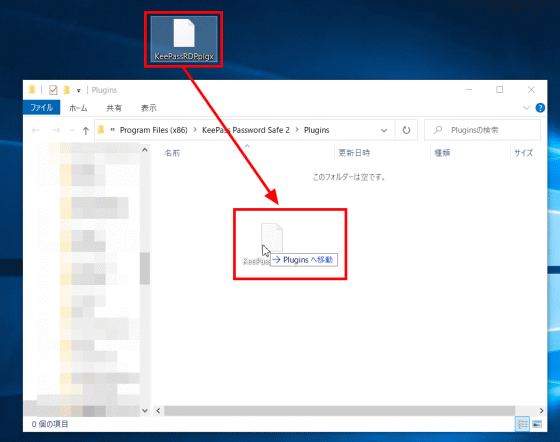
Task: Open the 共有 ribbon tab
Action: tap(114, 108)
